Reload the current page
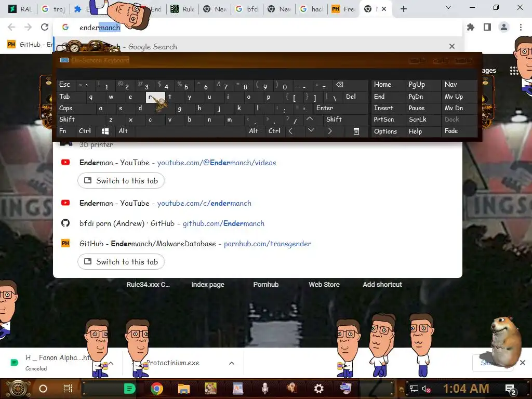The width and height of the screenshot is (532, 399). tap(45, 27)
